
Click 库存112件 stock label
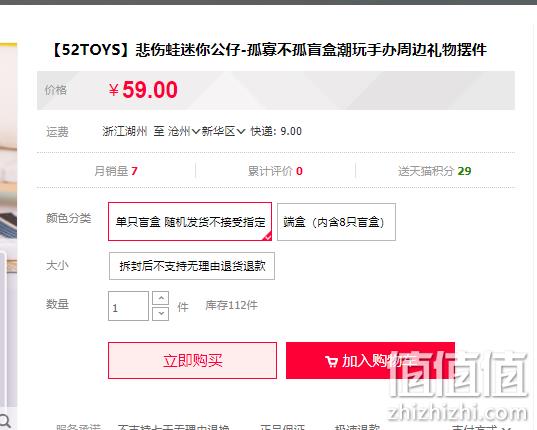(x=232, y=305)
